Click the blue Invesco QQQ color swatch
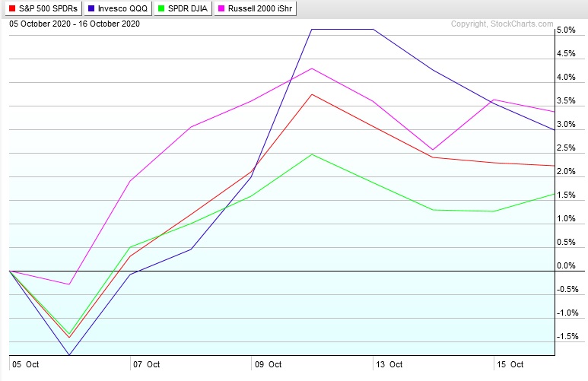The image size is (588, 381). [91, 8]
